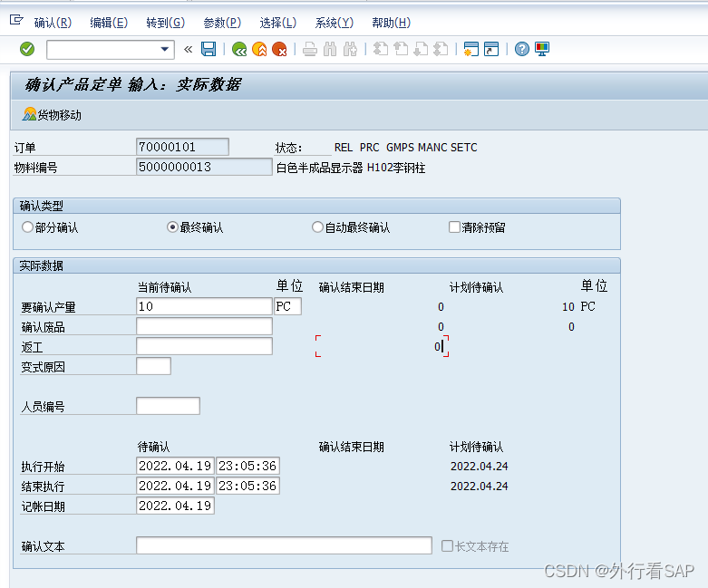Select the 自动最终确认 radio button
This screenshot has width=708, height=588.
click(317, 227)
